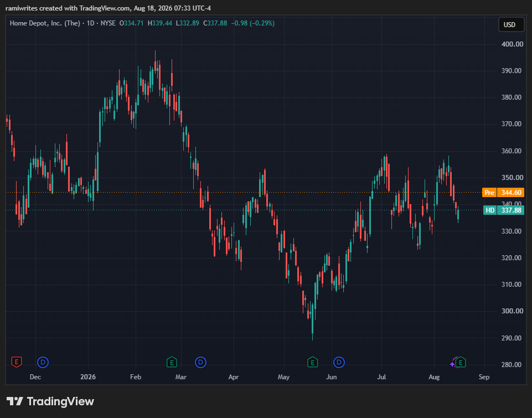Click the high value H339.44

tap(160, 23)
